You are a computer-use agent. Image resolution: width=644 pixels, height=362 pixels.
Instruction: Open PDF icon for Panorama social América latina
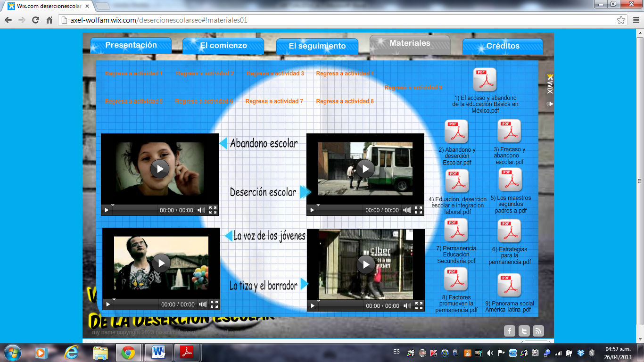coord(509,285)
